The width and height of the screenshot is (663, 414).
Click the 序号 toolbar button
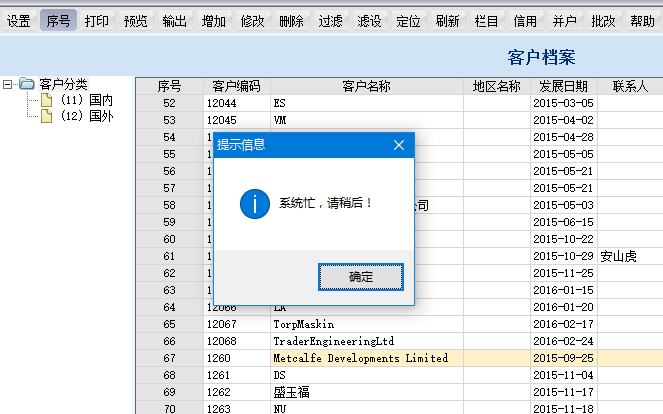click(x=58, y=20)
